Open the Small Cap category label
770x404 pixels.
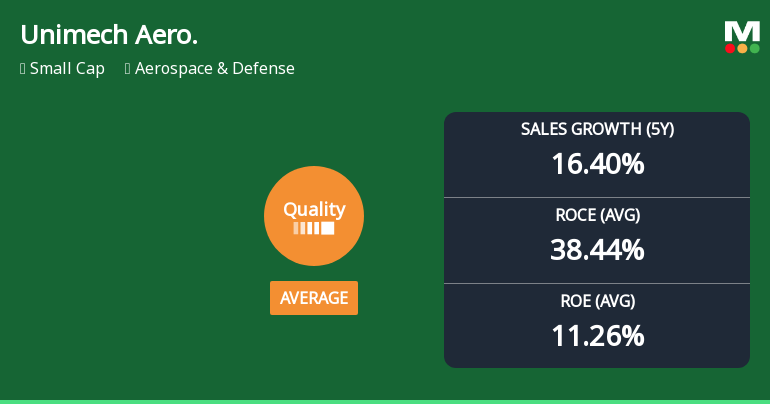(x=67, y=69)
